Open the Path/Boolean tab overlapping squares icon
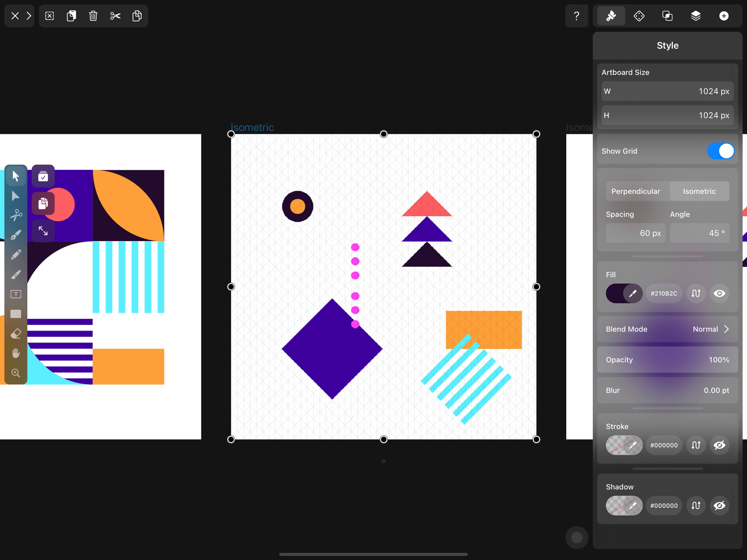This screenshot has height=560, width=747. pos(667,16)
